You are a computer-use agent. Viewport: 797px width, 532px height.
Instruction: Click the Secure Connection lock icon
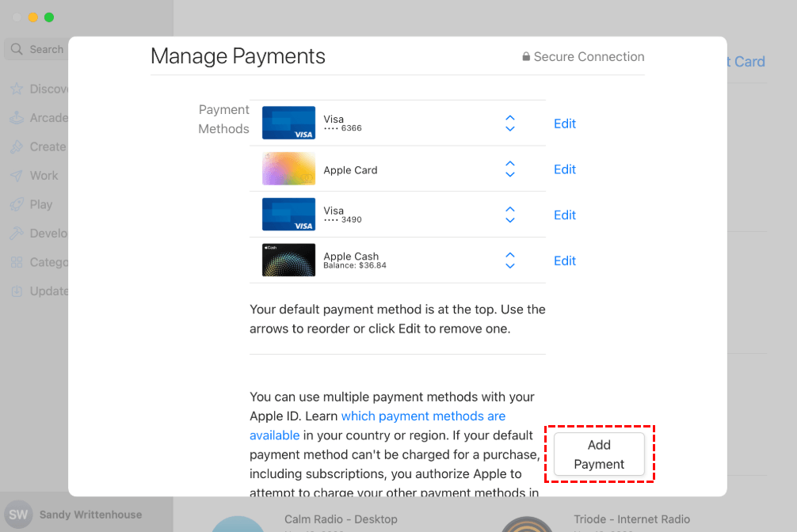tap(526, 56)
